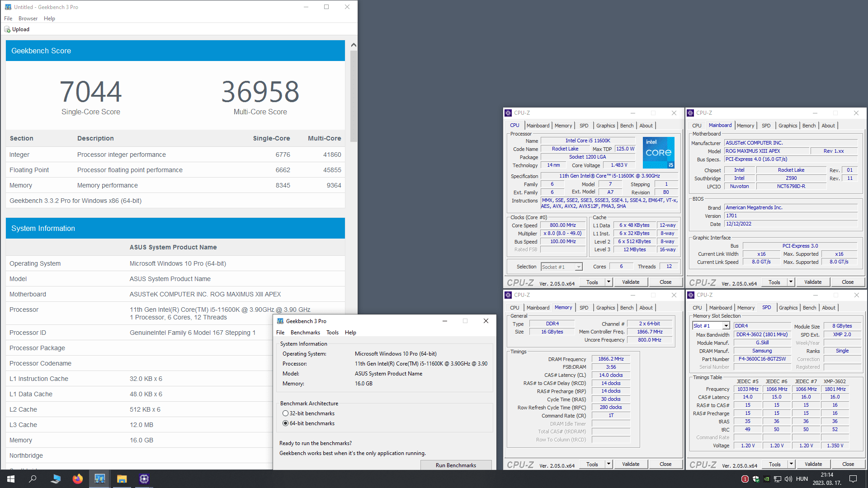Image resolution: width=868 pixels, height=488 pixels.
Task: Click the scroll-up arrow in Geekbench results
Action: click(x=354, y=45)
